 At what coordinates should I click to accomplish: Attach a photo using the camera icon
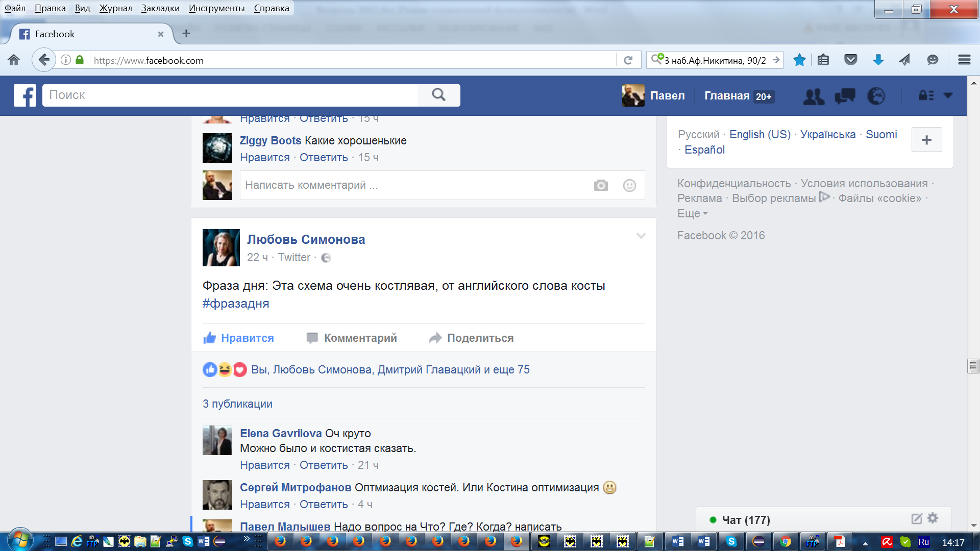601,185
